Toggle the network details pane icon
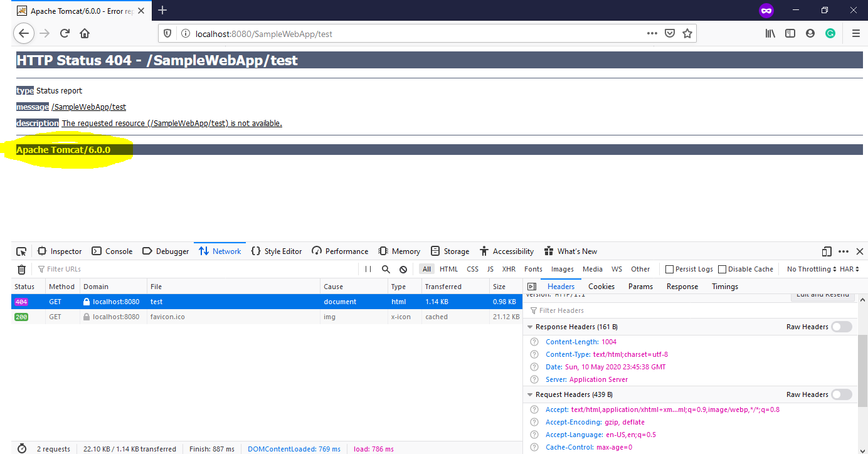Viewport: 868px width, 454px height. pyautogui.click(x=531, y=287)
